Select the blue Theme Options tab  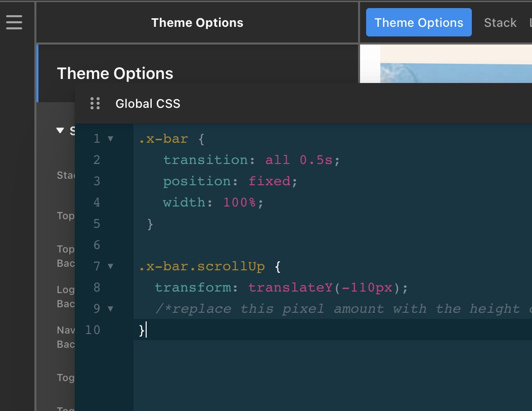coord(418,23)
